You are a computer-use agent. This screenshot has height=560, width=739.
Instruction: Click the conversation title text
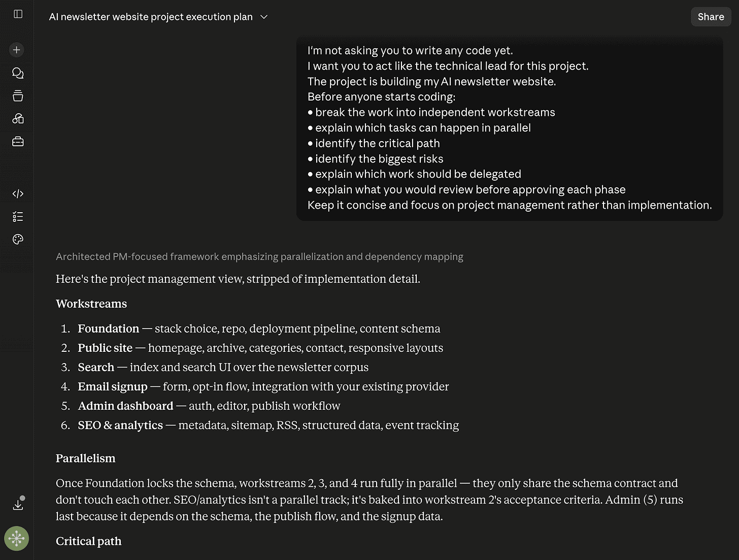coord(151,17)
